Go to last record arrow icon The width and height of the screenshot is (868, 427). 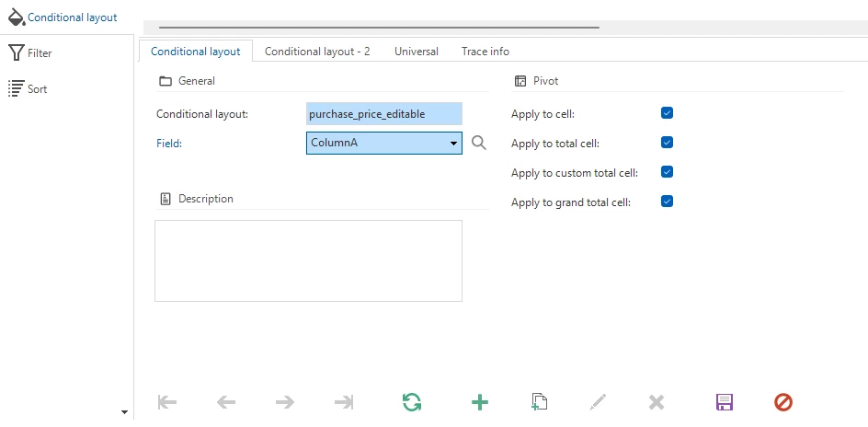point(344,402)
